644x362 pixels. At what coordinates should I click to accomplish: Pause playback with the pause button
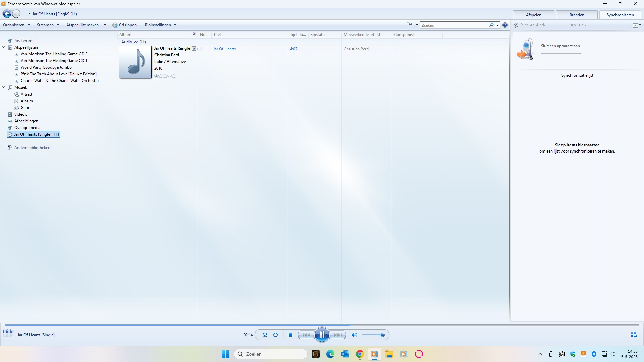tap(322, 335)
